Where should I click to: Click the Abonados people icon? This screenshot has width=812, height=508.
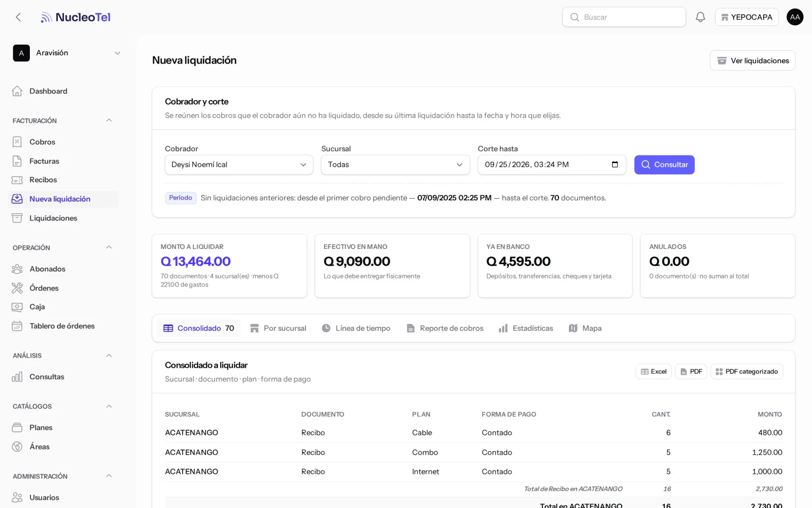tap(17, 269)
